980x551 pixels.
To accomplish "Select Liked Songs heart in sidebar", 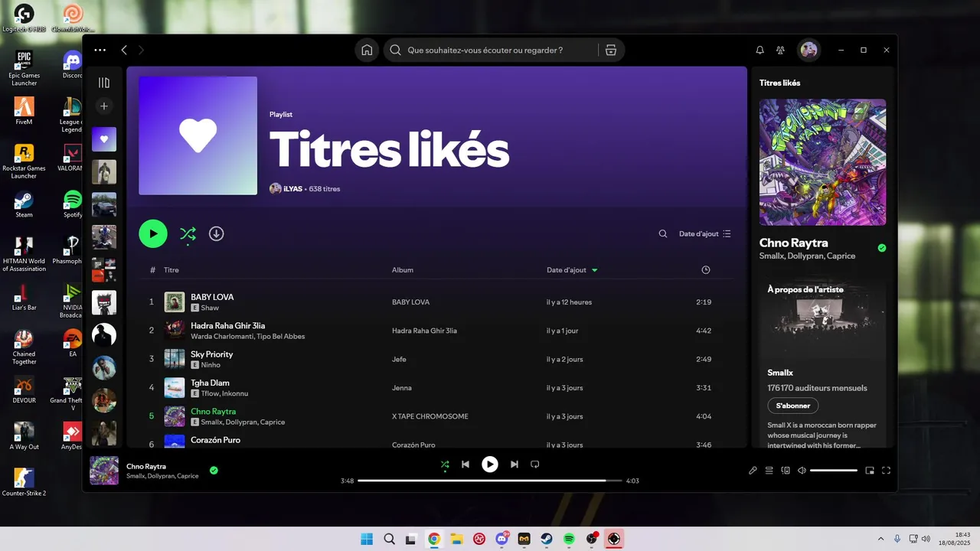I will [x=104, y=139].
